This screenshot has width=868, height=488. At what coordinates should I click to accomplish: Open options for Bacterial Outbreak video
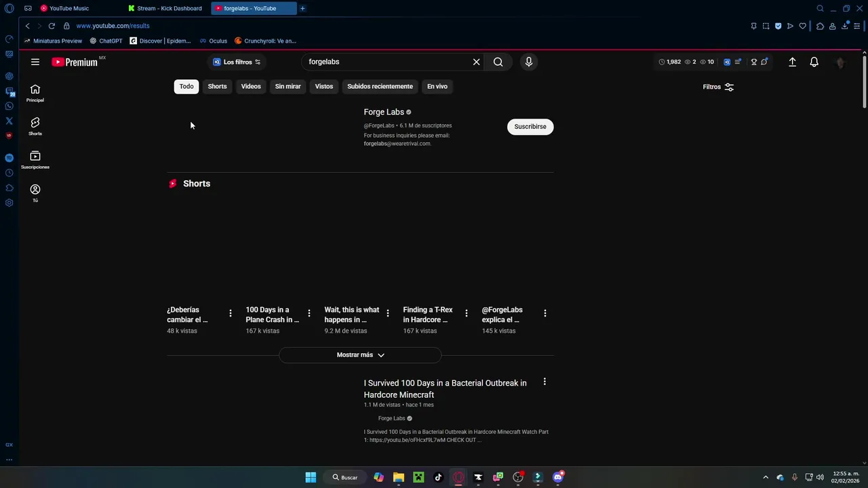[545, 382]
